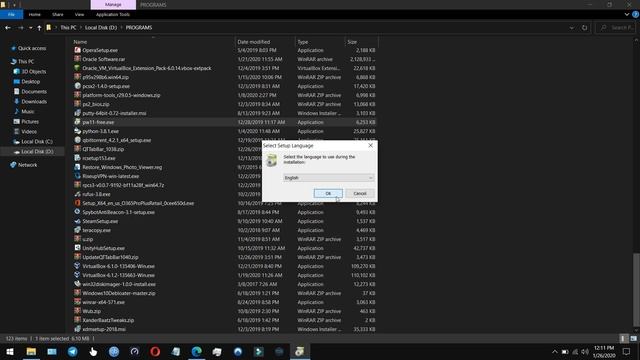Select the Manage contextual tab
Image resolution: width=640 pixels, height=360 pixels.
(113, 4)
